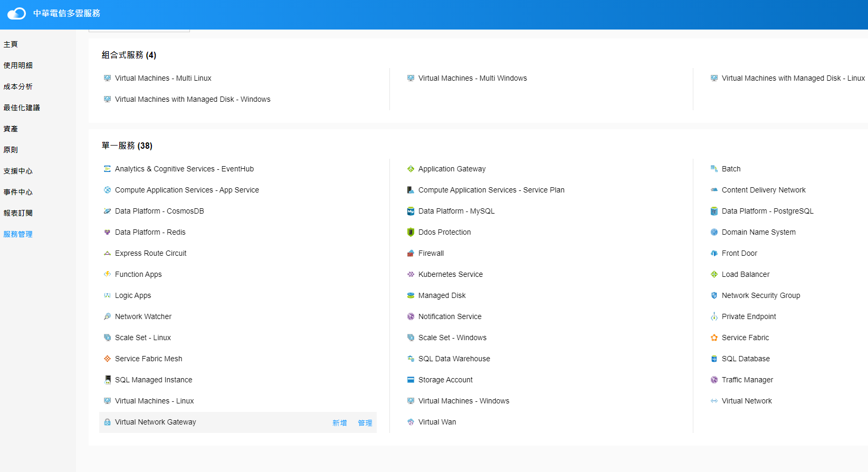Click the Managed Disk icon
Image resolution: width=868 pixels, height=472 pixels.
tap(411, 295)
